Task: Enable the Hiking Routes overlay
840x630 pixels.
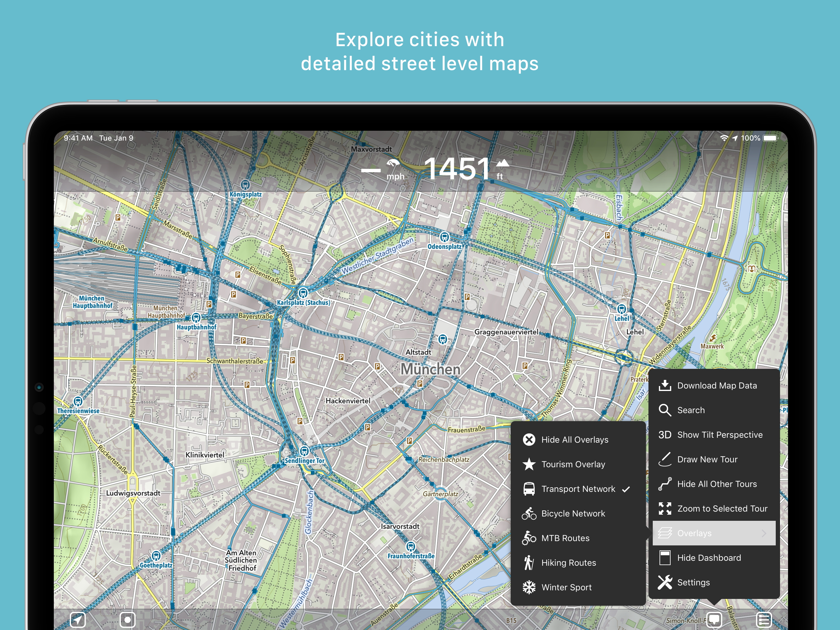Action: pos(568,563)
